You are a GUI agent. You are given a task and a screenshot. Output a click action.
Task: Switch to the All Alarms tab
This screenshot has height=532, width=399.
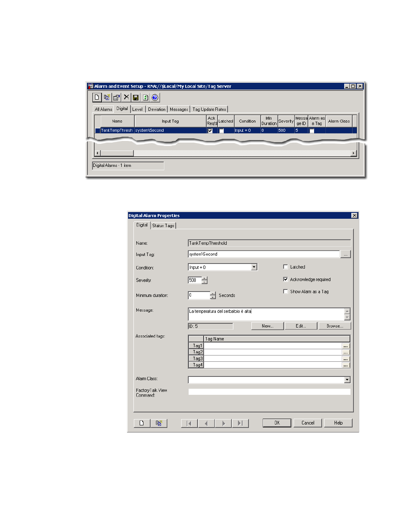(103, 109)
